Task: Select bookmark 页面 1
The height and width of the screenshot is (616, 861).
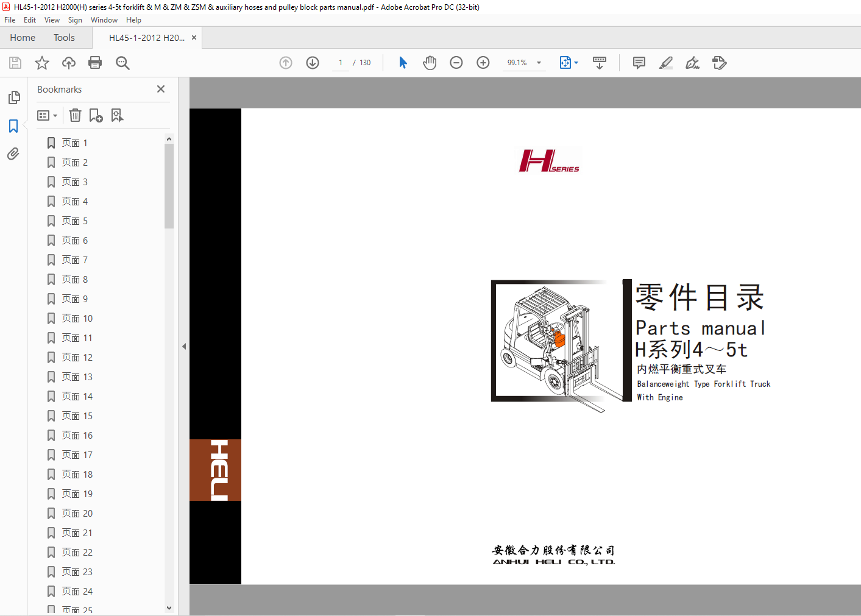Action: point(74,143)
